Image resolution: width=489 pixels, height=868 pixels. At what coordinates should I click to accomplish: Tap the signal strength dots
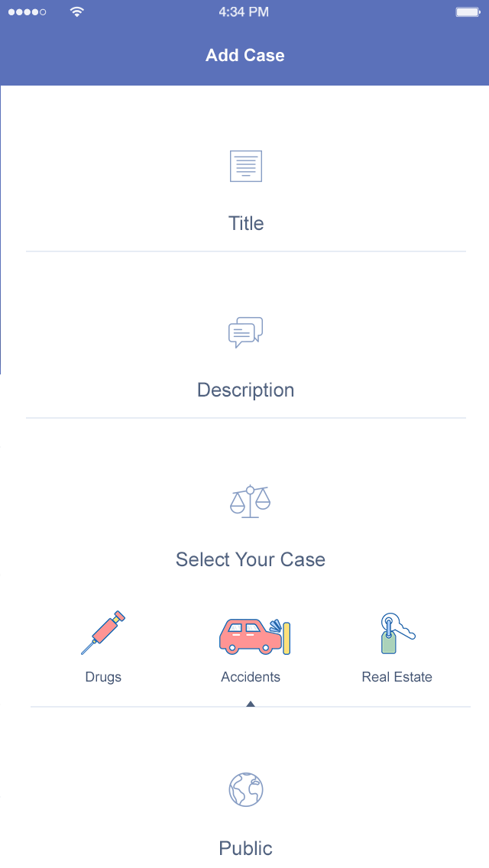tap(27, 11)
